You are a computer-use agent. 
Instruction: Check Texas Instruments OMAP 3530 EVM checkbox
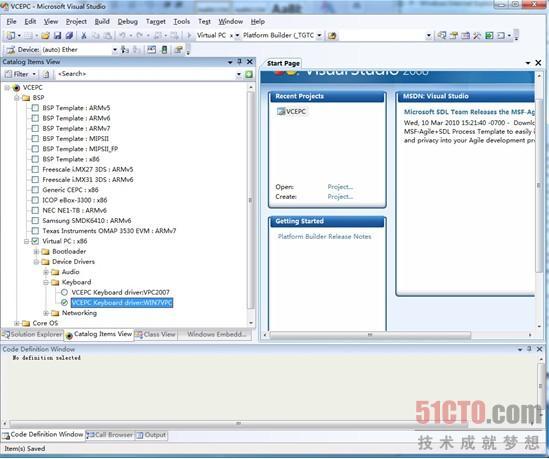point(35,231)
